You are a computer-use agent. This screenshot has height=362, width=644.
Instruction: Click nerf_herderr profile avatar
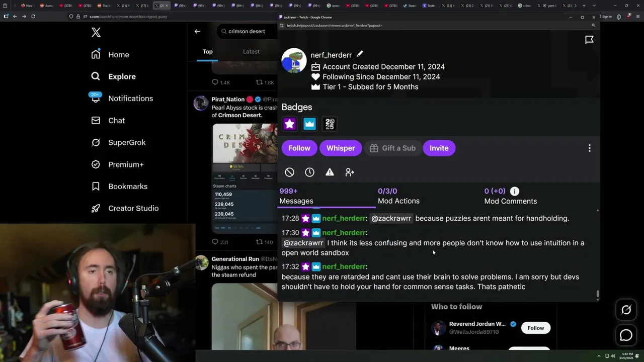[294, 60]
